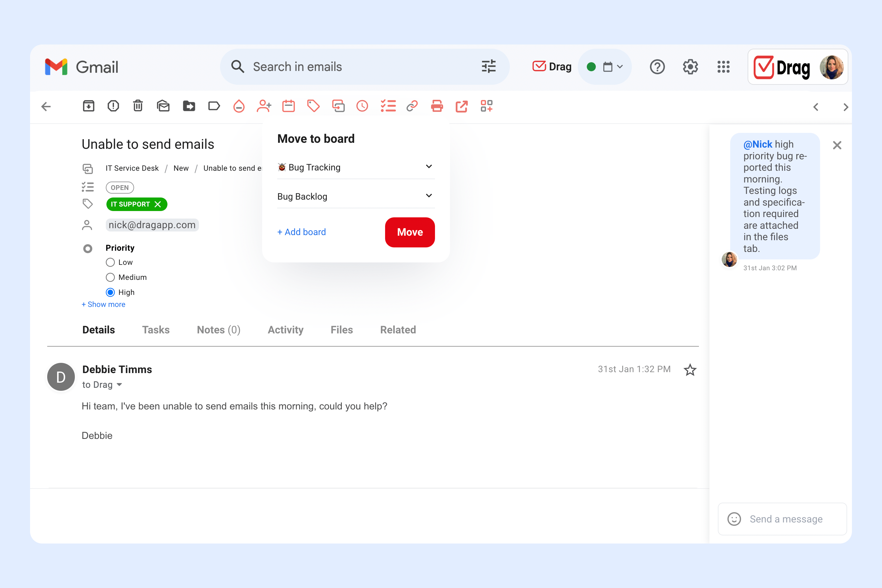This screenshot has height=588, width=882.
Task: Open the Files tab
Action: pyautogui.click(x=342, y=330)
